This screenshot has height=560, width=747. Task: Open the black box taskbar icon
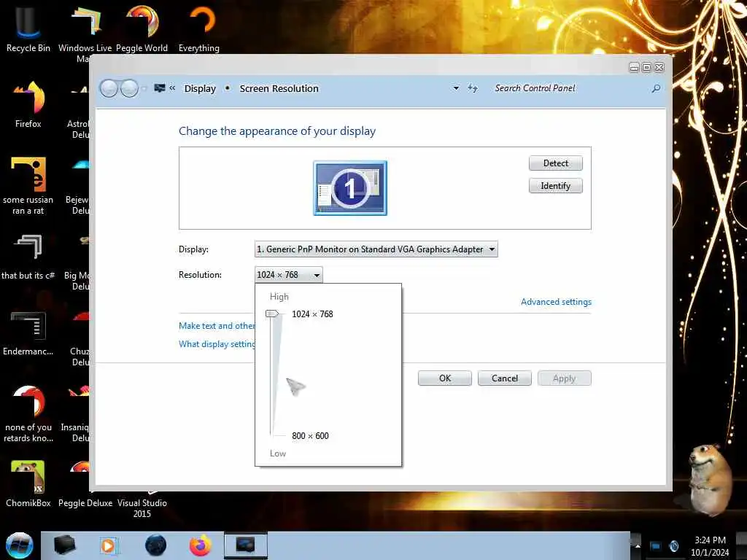(64, 545)
